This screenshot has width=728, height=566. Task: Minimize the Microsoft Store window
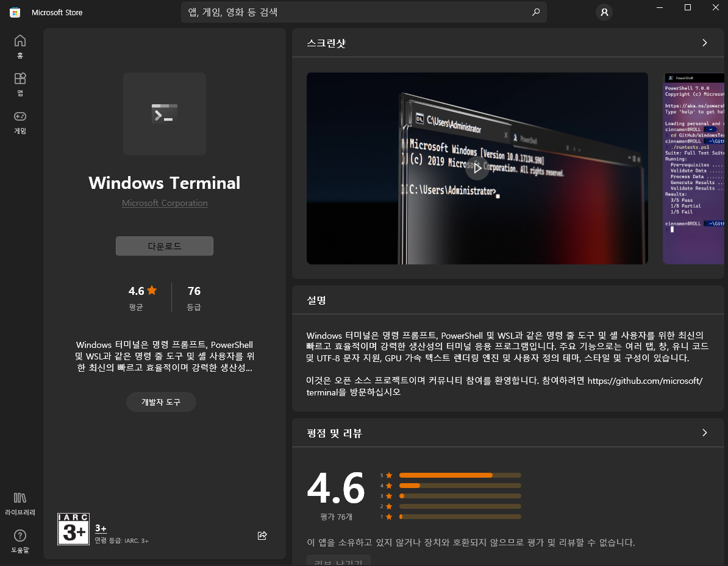point(660,7)
